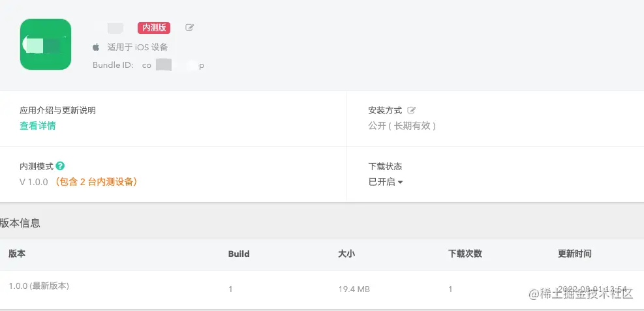Click the green app icon thumbnail

pos(45,44)
